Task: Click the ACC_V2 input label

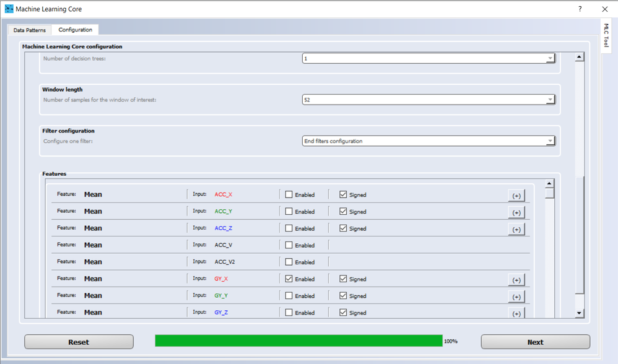Action: [225, 262]
